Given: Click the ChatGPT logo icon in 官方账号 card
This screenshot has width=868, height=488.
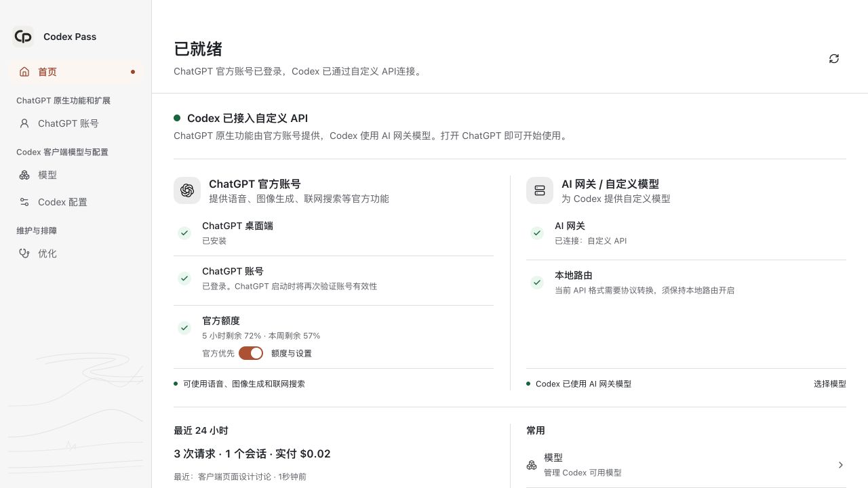Looking at the screenshot, I should coord(187,190).
